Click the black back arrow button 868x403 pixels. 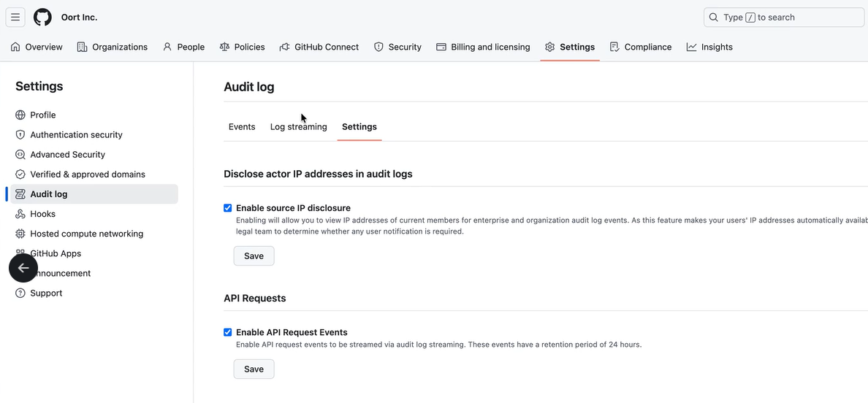(x=23, y=268)
